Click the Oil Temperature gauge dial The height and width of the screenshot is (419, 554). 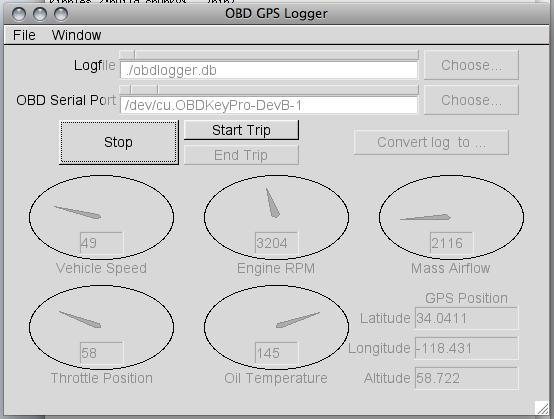pyautogui.click(x=276, y=327)
